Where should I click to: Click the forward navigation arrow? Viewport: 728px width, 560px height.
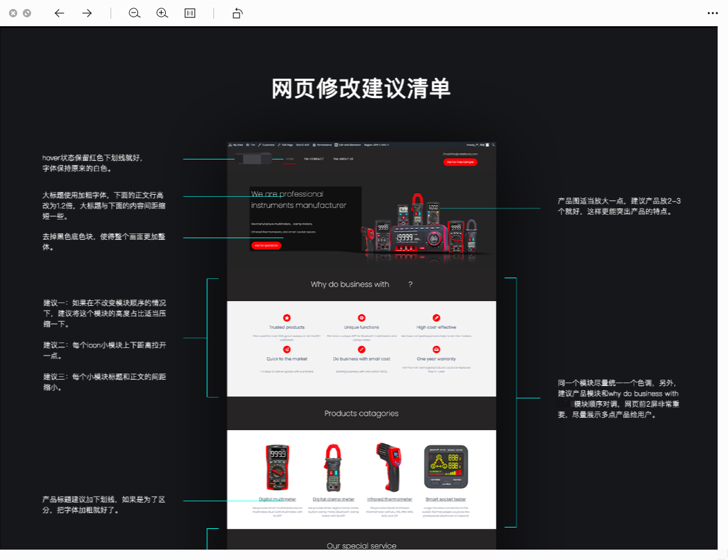point(86,12)
